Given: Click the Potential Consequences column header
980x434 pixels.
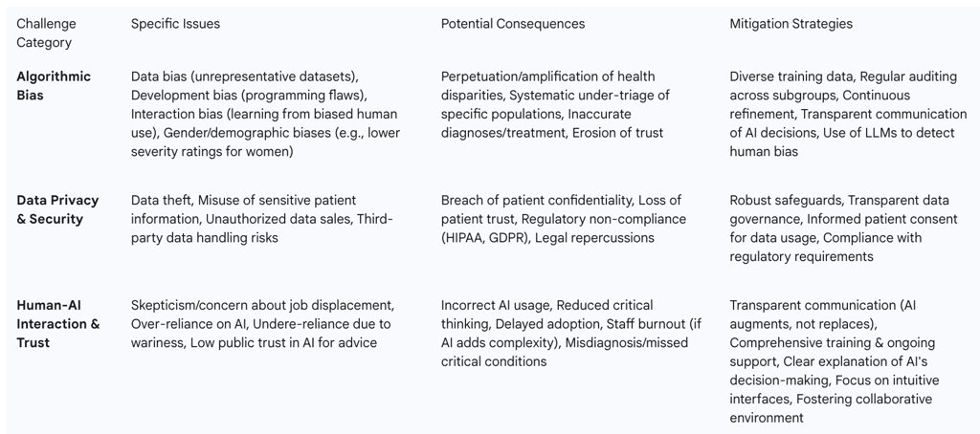Looking at the screenshot, I should click(x=512, y=23).
